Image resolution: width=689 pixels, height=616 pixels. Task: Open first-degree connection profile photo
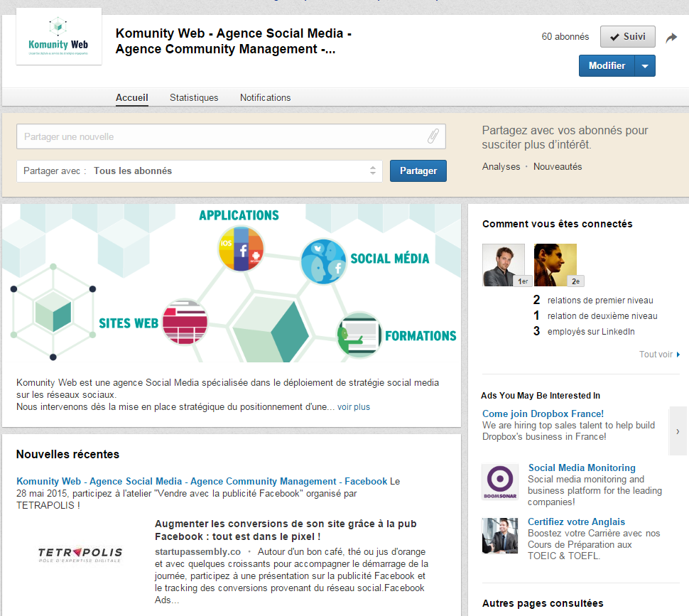(504, 265)
